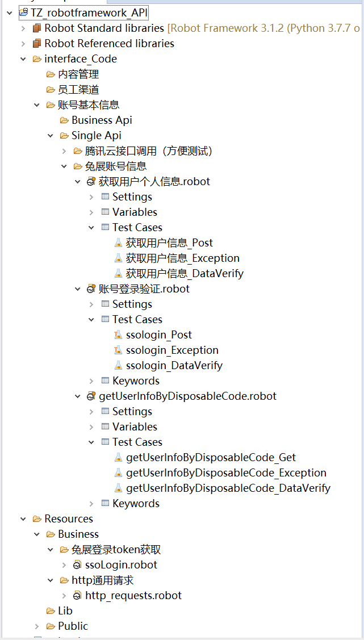Click the TZ_robotframework_API project icon
Image resolution: width=364 pixels, height=640 pixels.
tap(24, 13)
